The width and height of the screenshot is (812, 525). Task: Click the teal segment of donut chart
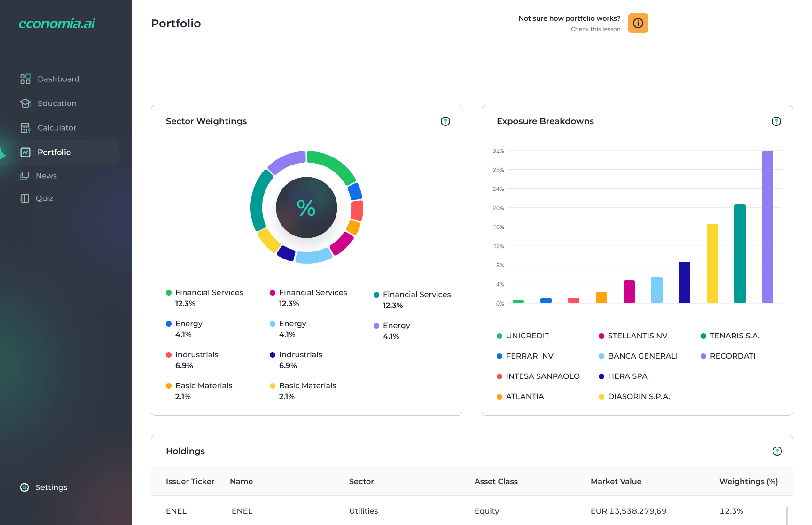pos(258,201)
